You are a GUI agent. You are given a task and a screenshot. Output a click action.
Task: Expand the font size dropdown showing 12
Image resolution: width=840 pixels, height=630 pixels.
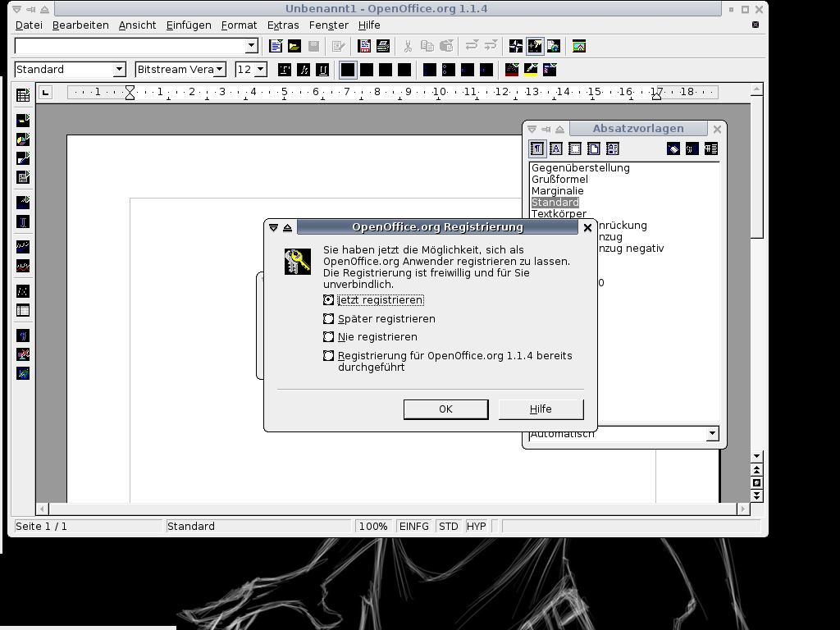tap(260, 70)
